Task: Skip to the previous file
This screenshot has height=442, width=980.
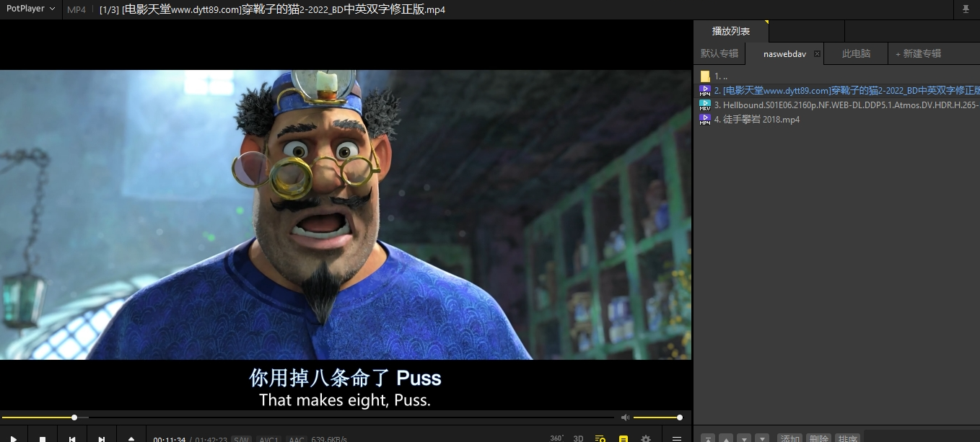Action: pyautogui.click(x=72, y=438)
